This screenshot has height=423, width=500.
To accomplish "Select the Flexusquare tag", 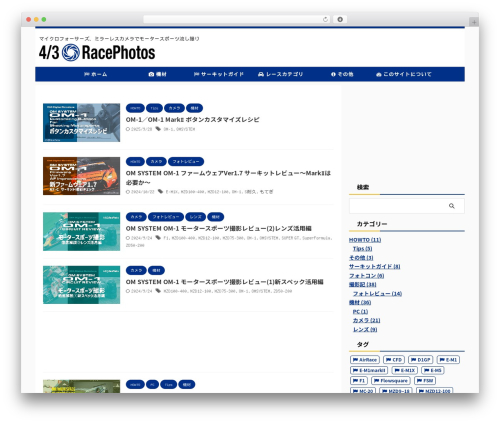I will [x=391, y=381].
